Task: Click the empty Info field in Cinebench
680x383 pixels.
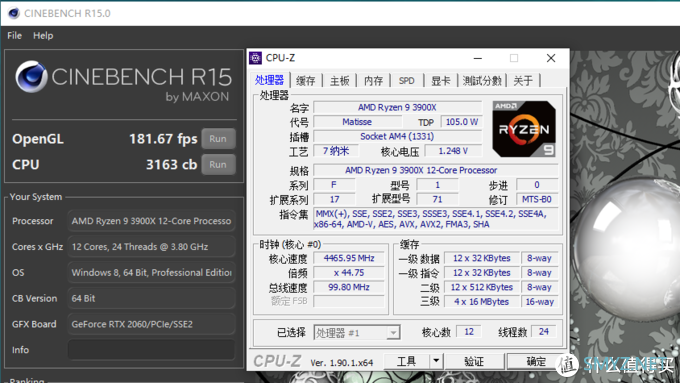Action: (x=151, y=350)
